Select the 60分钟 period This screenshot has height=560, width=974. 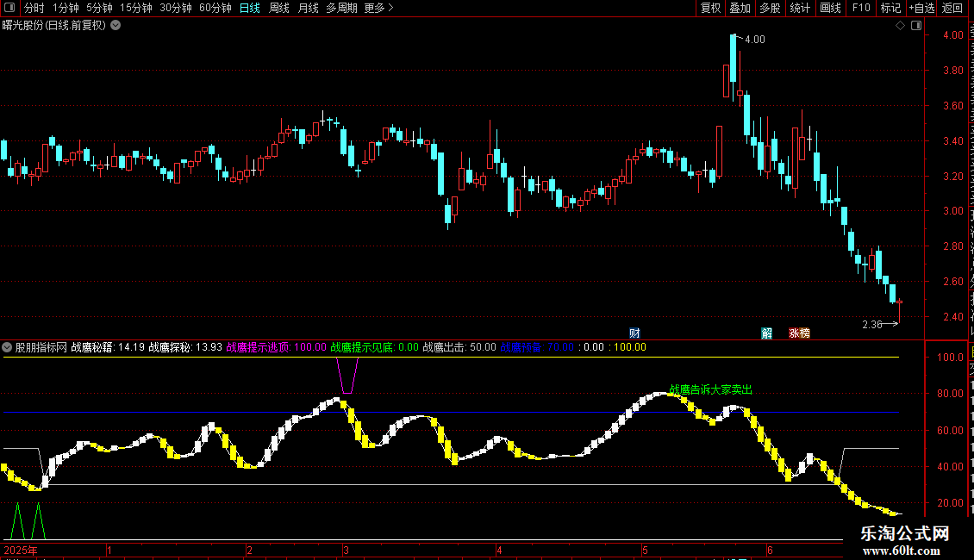pyautogui.click(x=215, y=8)
